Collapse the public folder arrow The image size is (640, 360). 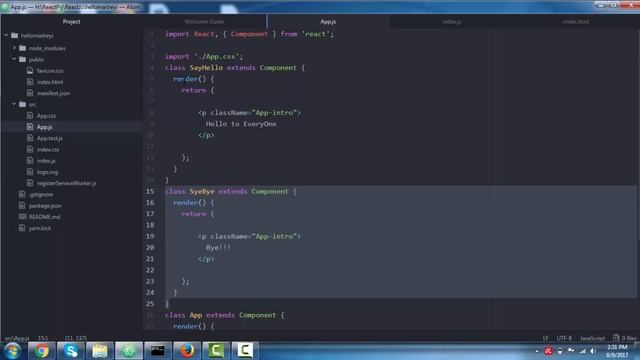[x=14, y=59]
